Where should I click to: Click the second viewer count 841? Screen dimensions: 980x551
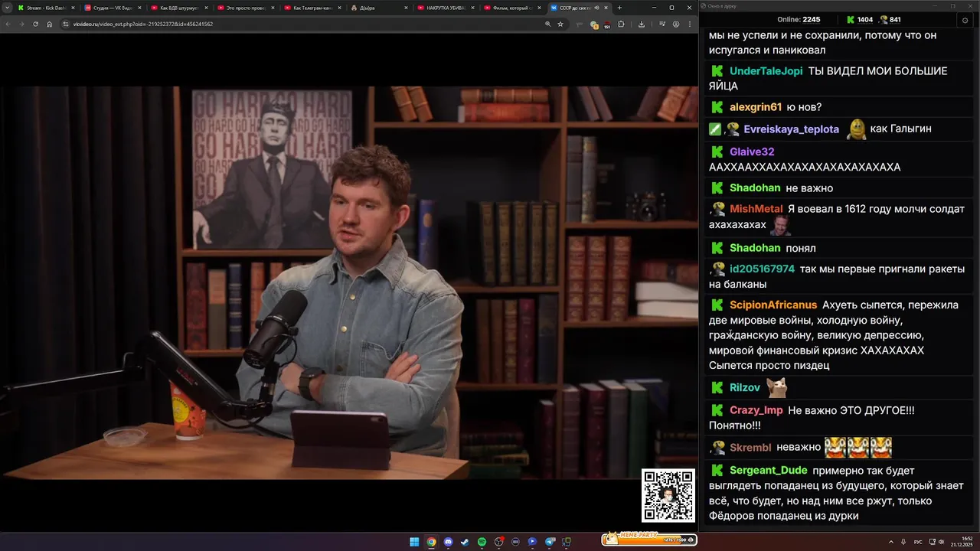[x=890, y=20]
